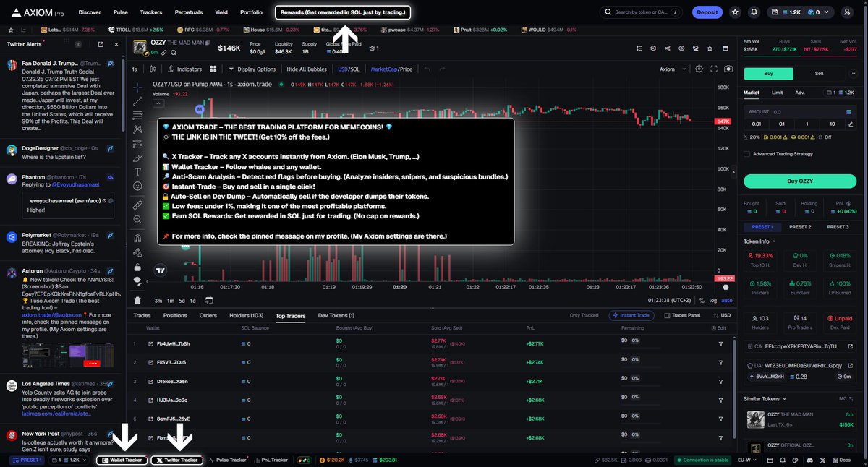Switch to the Holders (103) tab

(245, 316)
